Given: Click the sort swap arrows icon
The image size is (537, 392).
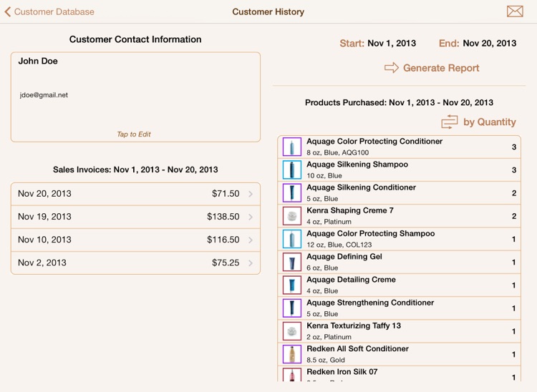Looking at the screenshot, I should pyautogui.click(x=450, y=122).
